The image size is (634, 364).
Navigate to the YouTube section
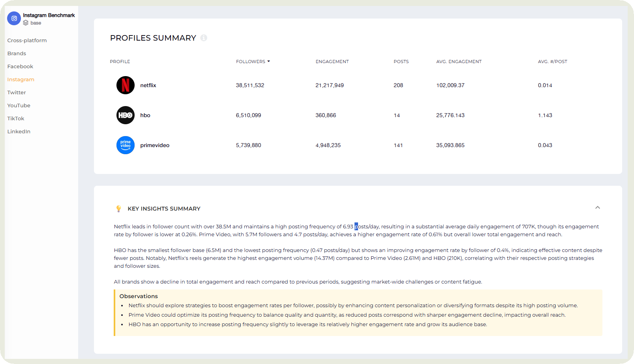click(19, 105)
